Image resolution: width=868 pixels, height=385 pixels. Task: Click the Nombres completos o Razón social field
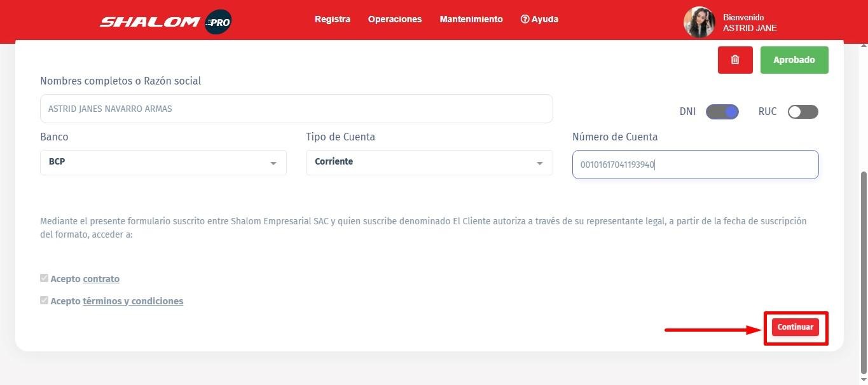(x=296, y=109)
